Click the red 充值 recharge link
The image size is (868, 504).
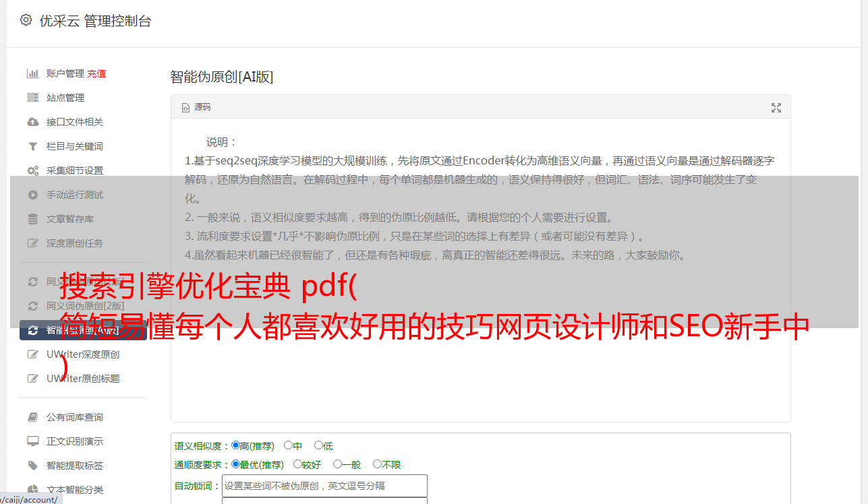[96, 73]
